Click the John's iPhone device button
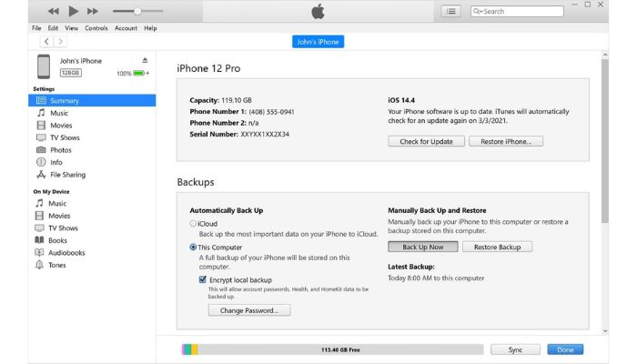 pos(318,42)
